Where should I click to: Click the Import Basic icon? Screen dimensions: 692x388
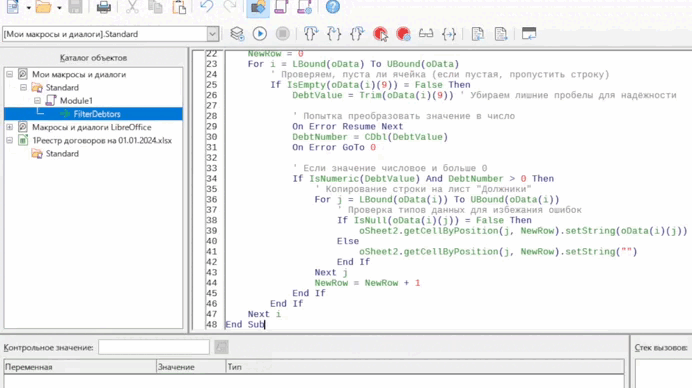478,34
